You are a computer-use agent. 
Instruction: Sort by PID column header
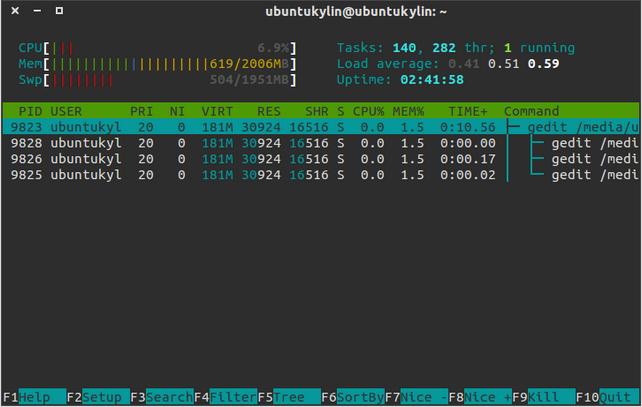point(30,111)
